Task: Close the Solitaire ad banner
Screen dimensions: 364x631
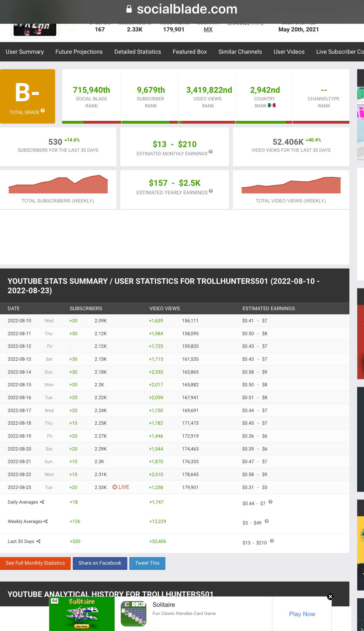Action: [330, 597]
